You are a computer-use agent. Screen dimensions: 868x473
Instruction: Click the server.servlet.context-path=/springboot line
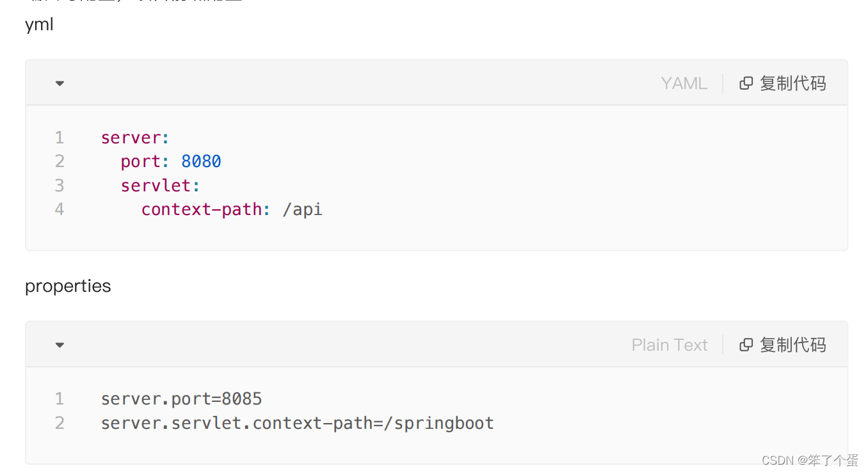tap(296, 422)
